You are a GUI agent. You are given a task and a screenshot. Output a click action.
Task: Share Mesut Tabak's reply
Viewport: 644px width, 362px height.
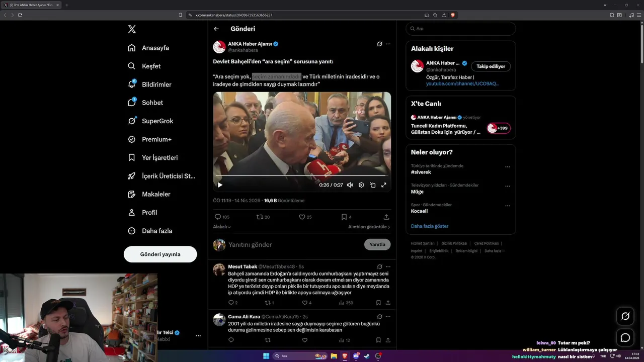(388, 303)
